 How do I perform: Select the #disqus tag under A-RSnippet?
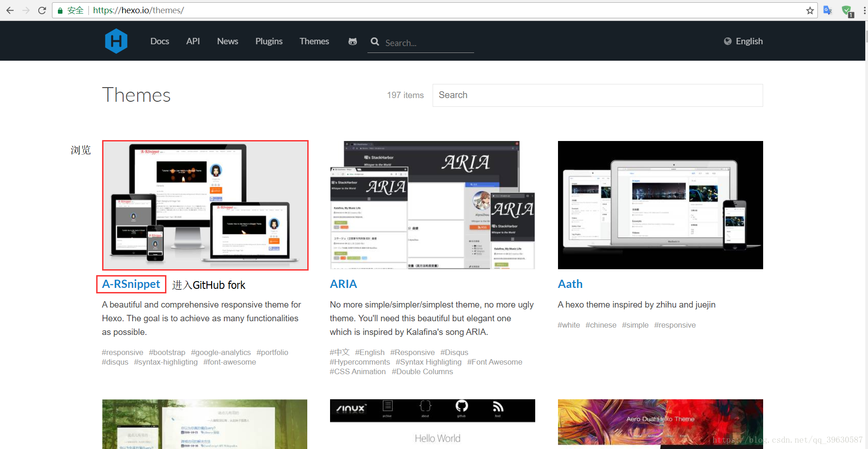pos(115,362)
